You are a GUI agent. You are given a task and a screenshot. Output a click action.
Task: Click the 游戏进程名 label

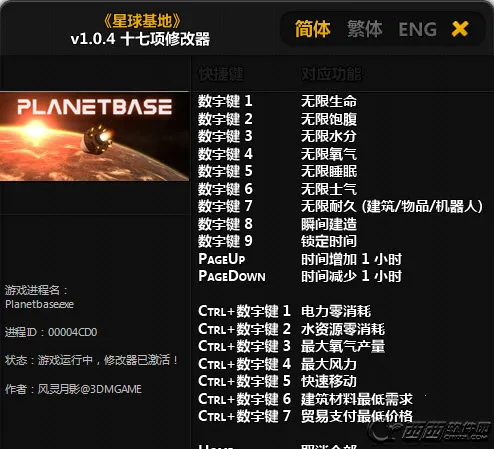point(36,290)
